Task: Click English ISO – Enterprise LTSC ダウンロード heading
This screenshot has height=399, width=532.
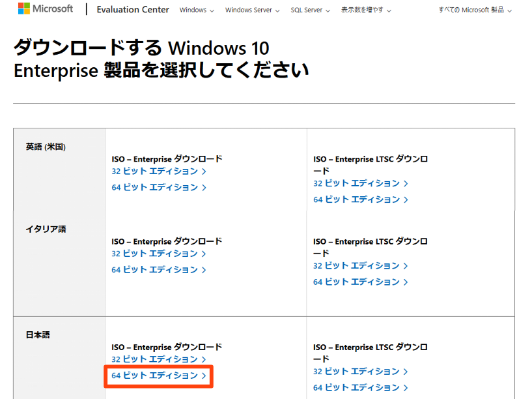Action: (371, 165)
